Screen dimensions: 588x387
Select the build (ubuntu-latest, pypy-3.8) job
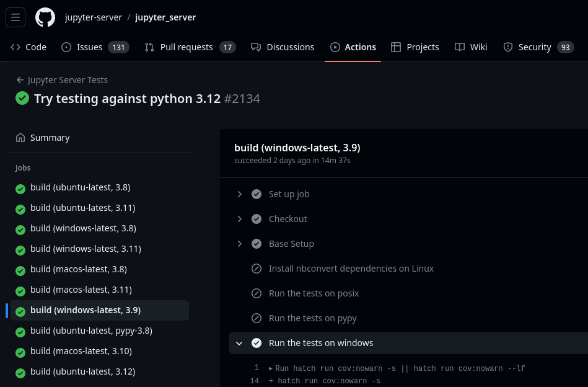(x=91, y=330)
